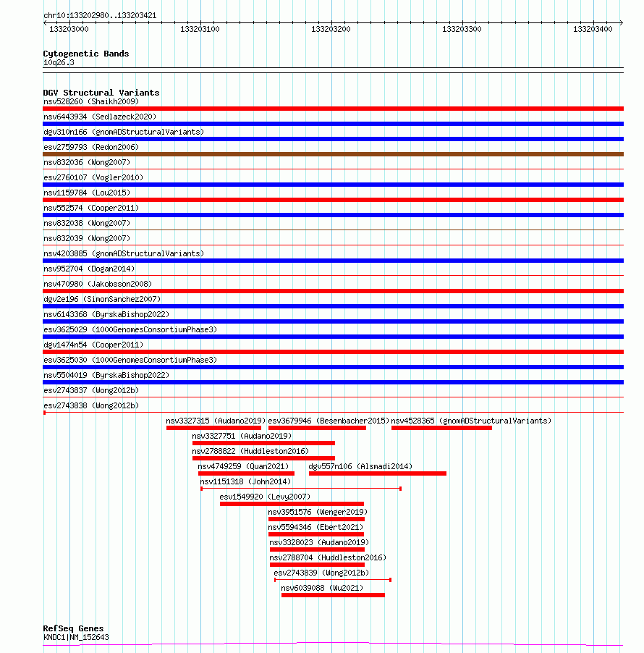Open nsv3327751 (Audano2019) entry

(x=242, y=436)
